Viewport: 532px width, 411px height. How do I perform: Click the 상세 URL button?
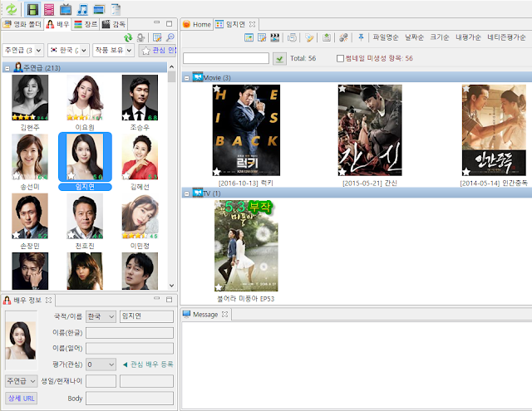(x=21, y=399)
